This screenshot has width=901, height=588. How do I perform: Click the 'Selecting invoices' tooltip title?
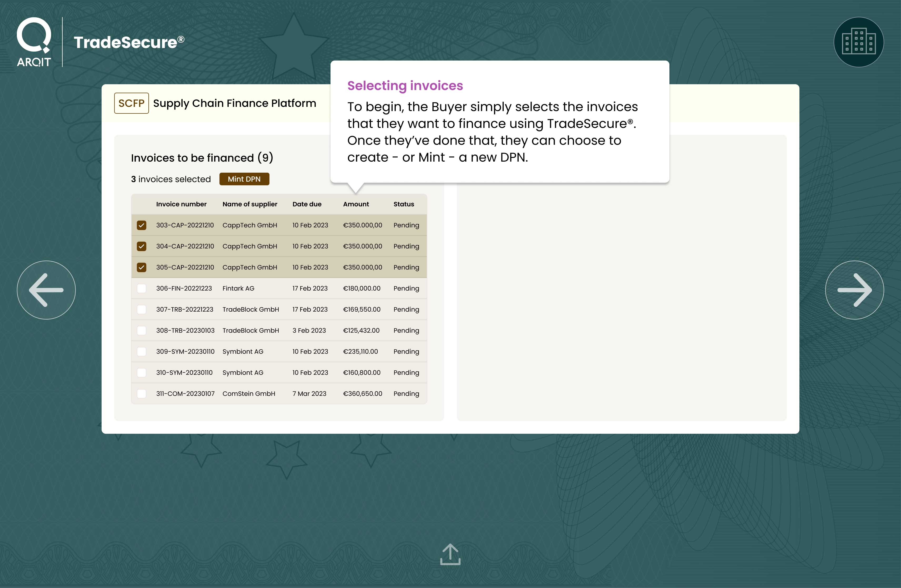point(405,86)
